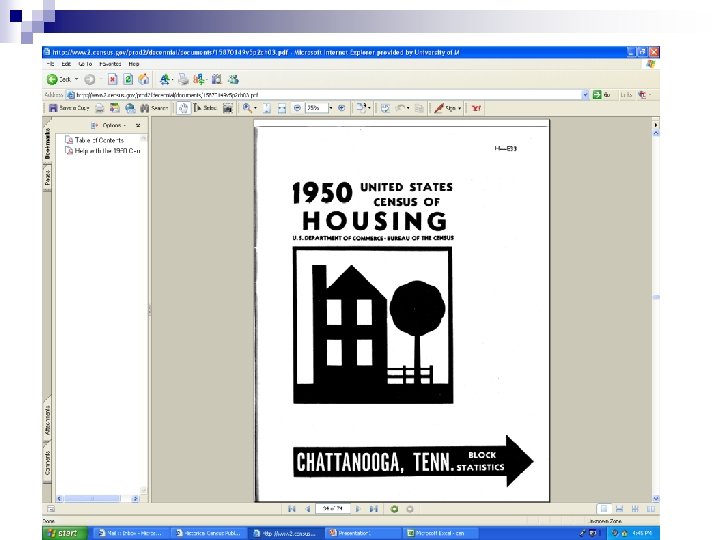Click the browser address URL field
The image size is (720, 540).
point(323,95)
